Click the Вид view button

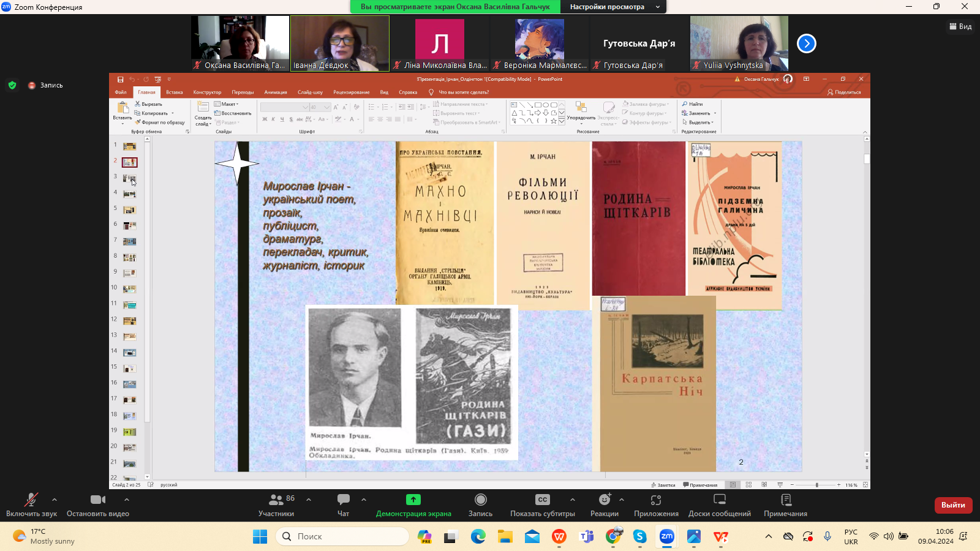pyautogui.click(x=960, y=26)
